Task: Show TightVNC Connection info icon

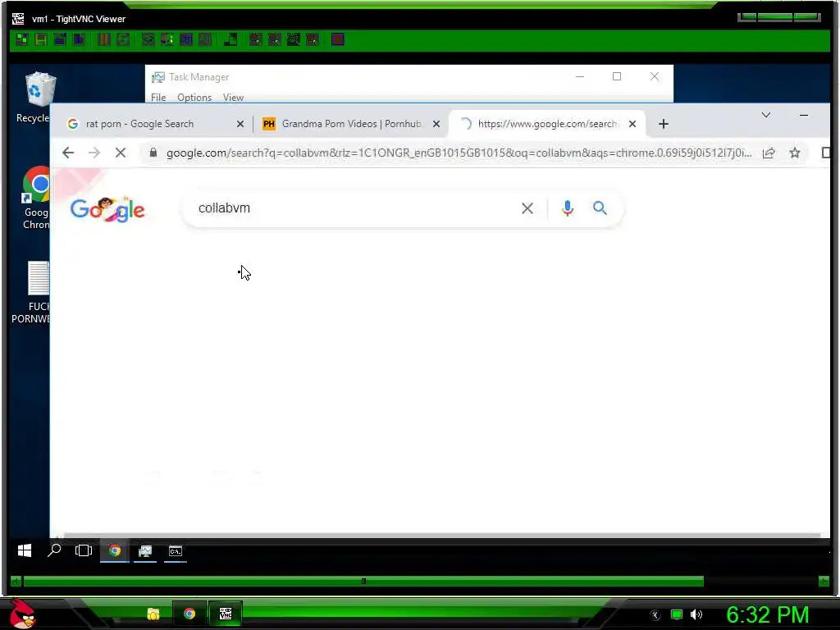Action: [79, 39]
